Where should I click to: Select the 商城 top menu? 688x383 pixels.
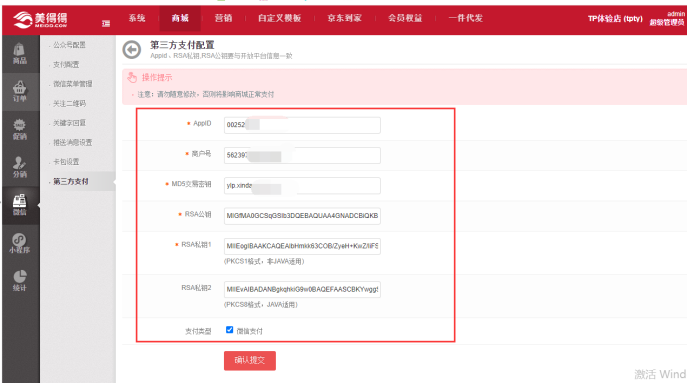[180, 18]
